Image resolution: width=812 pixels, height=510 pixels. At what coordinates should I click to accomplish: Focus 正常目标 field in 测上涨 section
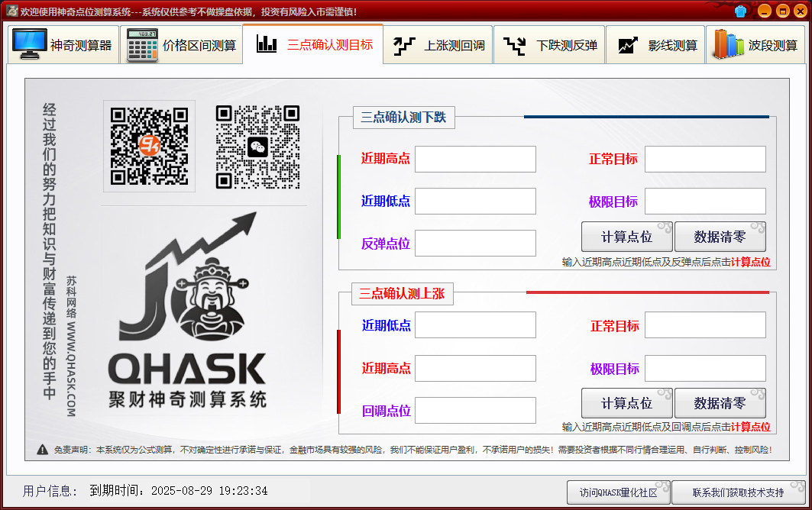click(x=705, y=324)
